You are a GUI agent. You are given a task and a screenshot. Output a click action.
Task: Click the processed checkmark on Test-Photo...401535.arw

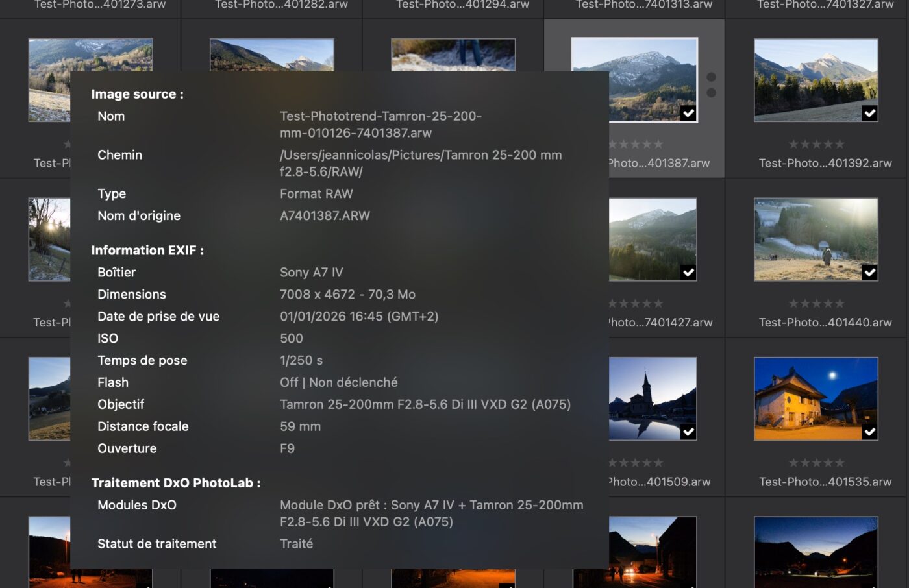click(x=869, y=432)
